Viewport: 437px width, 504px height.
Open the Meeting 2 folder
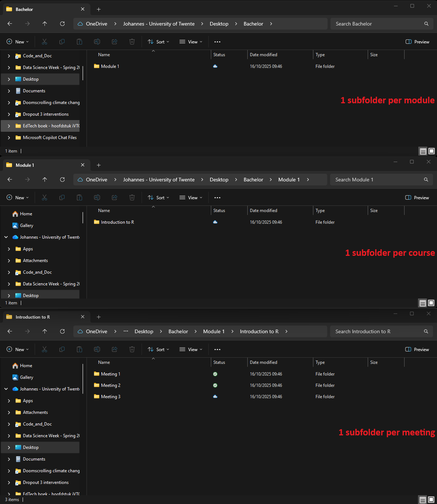tap(111, 385)
